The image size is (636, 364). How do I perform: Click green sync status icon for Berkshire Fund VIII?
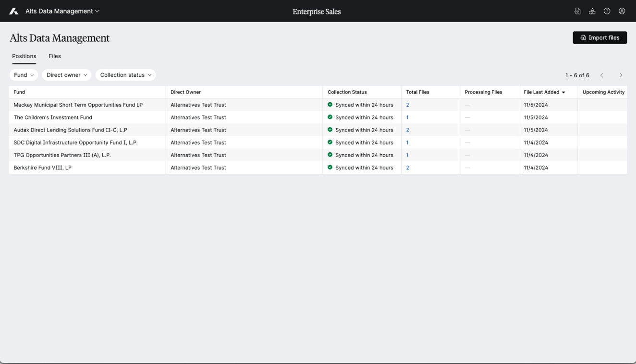tap(330, 168)
